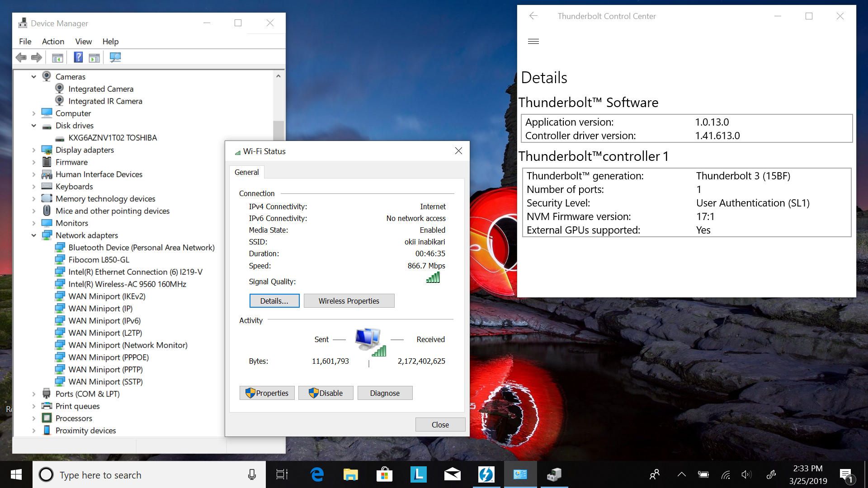Expand the Computer category
868x488 pixels.
pos(34,113)
